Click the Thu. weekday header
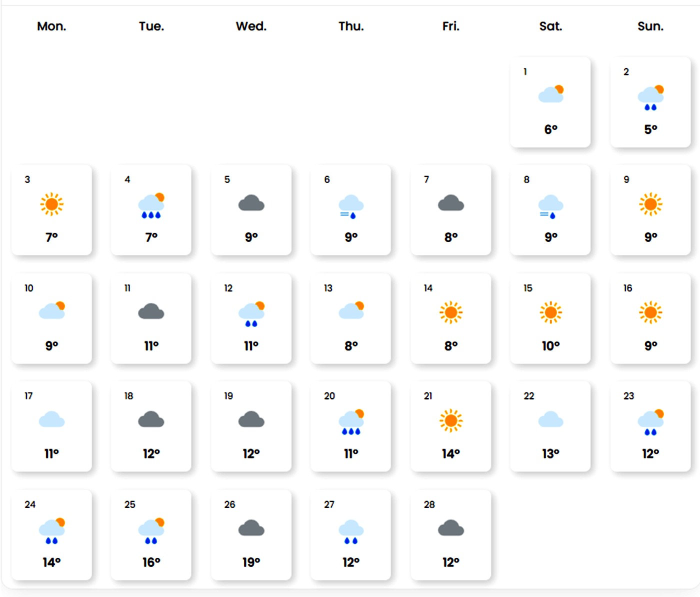Screen dimensions: 700x597 (x=350, y=26)
